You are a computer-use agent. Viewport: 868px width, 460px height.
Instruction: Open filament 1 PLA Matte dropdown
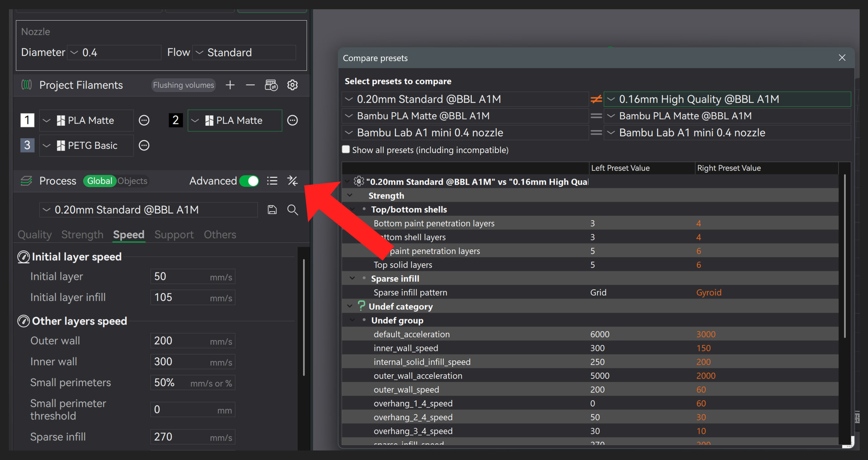86,120
